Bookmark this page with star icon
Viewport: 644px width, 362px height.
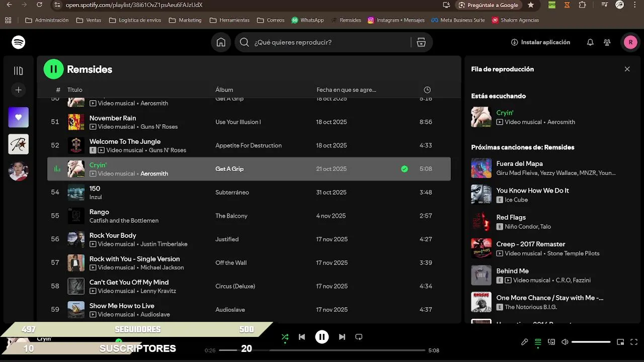(x=531, y=5)
